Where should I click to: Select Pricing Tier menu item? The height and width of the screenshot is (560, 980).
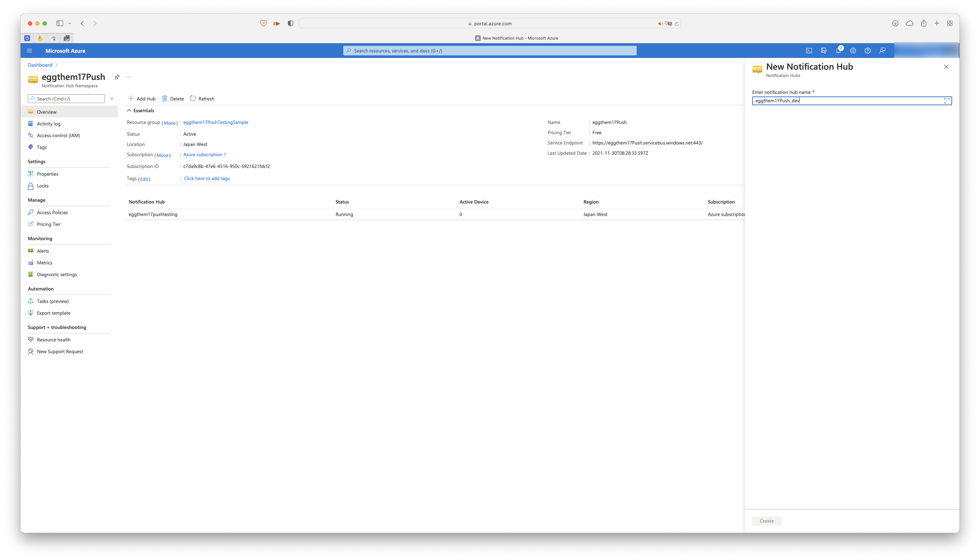(x=48, y=224)
